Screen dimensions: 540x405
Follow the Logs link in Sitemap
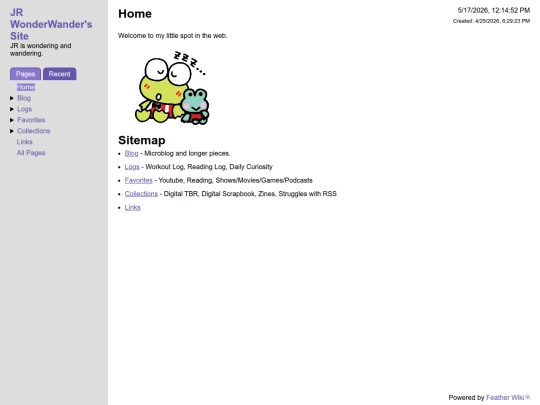pyautogui.click(x=132, y=167)
